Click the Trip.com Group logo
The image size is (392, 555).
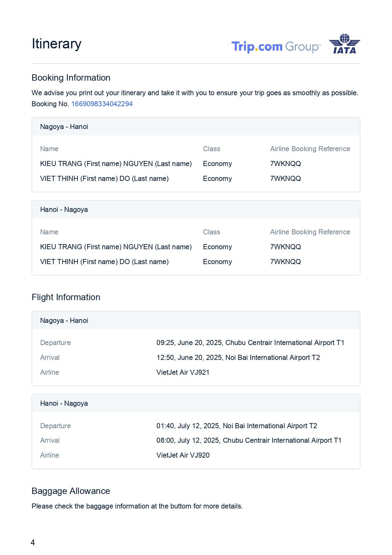click(276, 47)
